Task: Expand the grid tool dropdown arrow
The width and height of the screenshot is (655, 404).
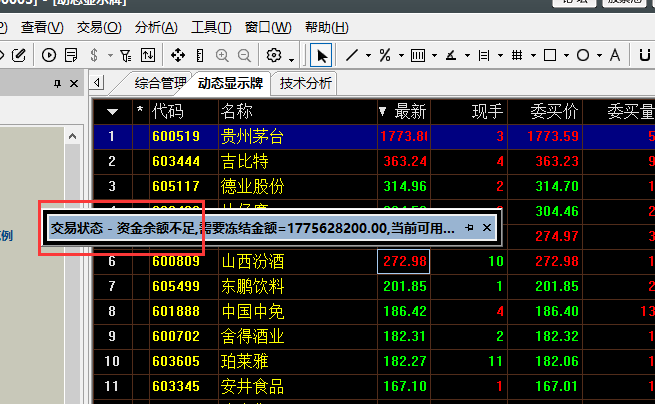Action: click(x=533, y=55)
